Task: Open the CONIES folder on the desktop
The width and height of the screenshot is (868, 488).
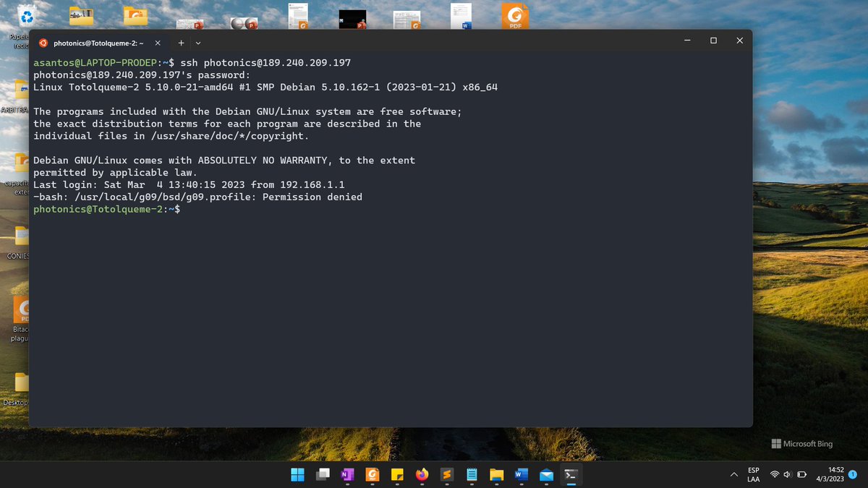Action: (21, 237)
